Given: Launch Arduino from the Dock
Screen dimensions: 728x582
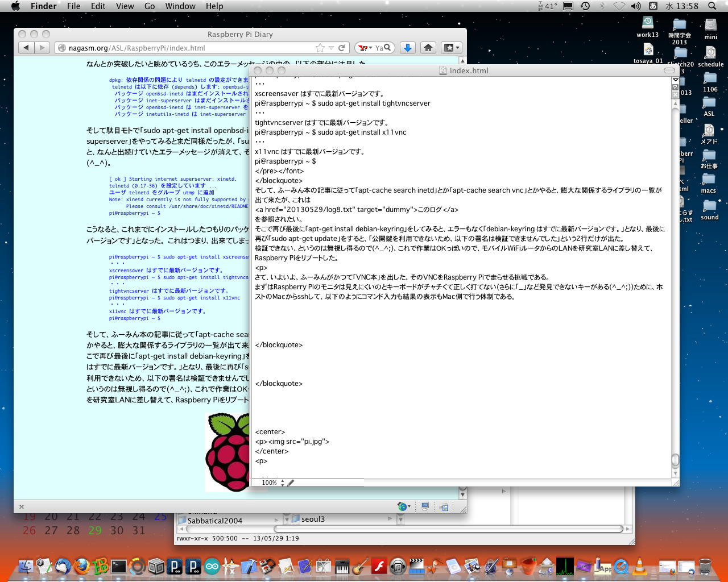Looking at the screenshot, I should pos(212,566).
